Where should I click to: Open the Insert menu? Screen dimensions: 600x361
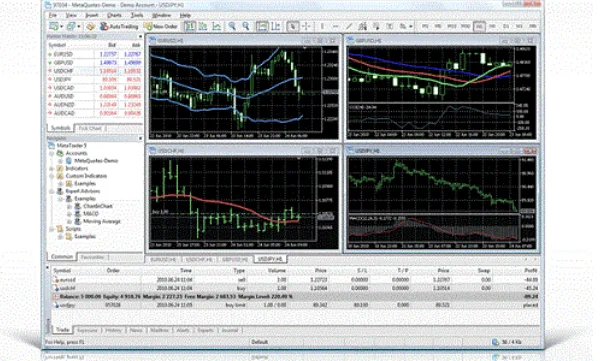92,15
